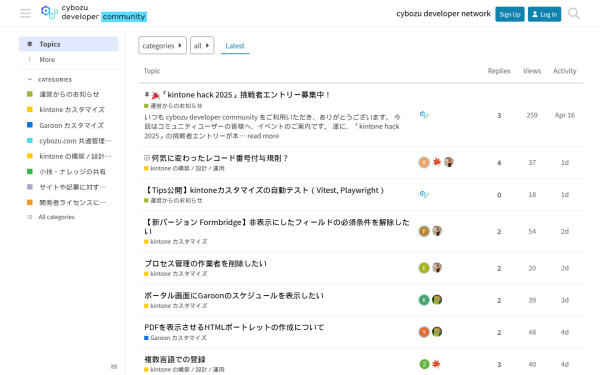Open the all tags filter dropdown

(x=202, y=46)
